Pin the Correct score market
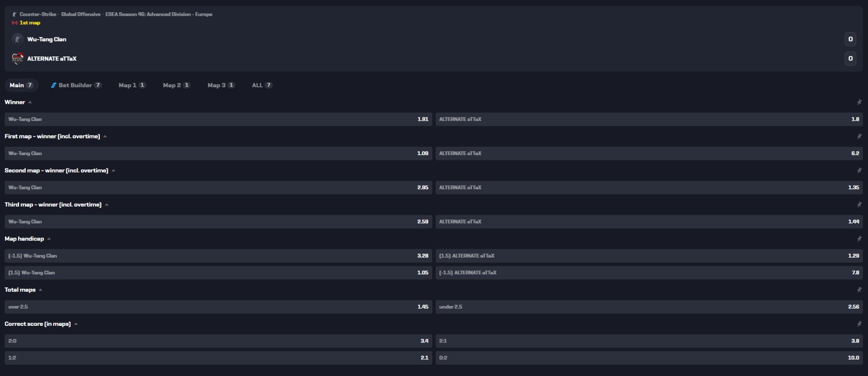 tap(859, 324)
